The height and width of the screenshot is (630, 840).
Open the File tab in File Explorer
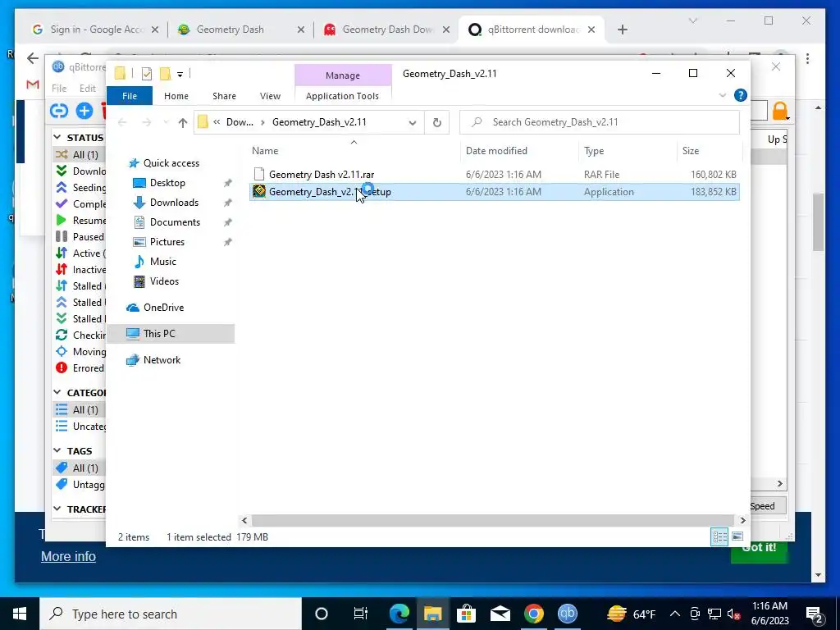130,96
